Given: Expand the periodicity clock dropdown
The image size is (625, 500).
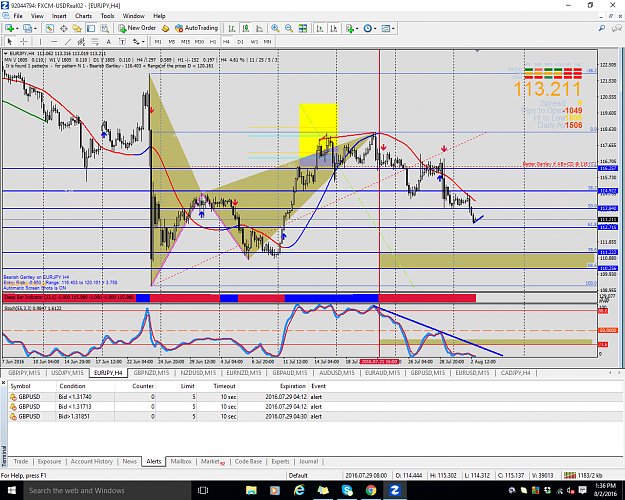Looking at the screenshot, I should (375, 28).
